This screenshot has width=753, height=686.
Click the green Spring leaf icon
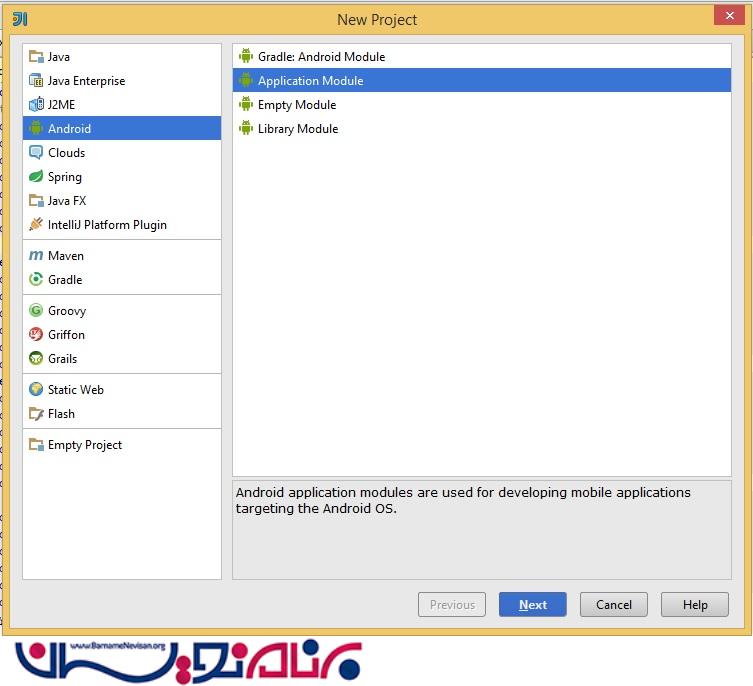tap(36, 177)
